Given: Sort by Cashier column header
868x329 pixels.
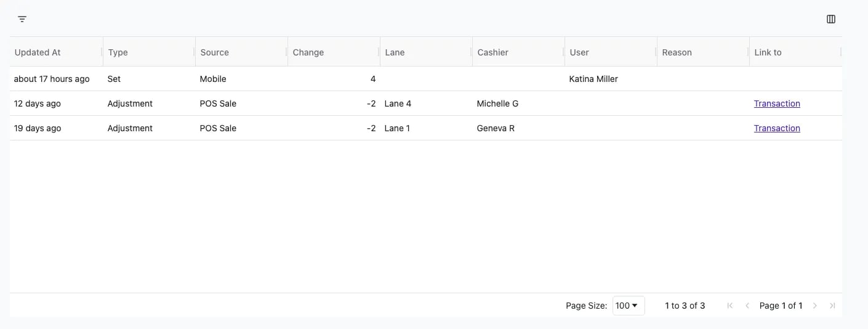Looking at the screenshot, I should 492,52.
